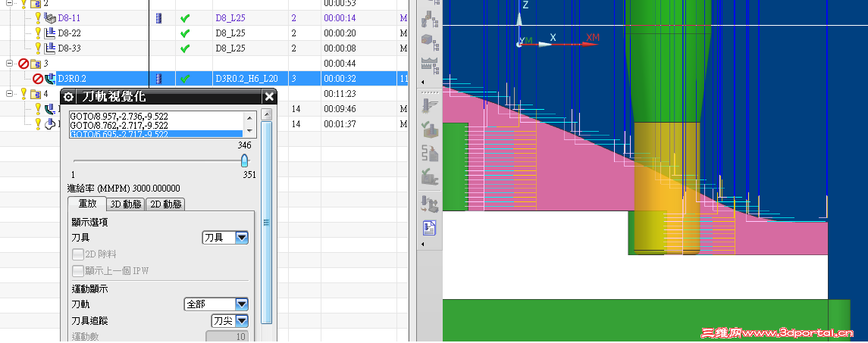Switch to the 2D 動態 tab
Viewport: 868px width, 343px height.
(165, 204)
